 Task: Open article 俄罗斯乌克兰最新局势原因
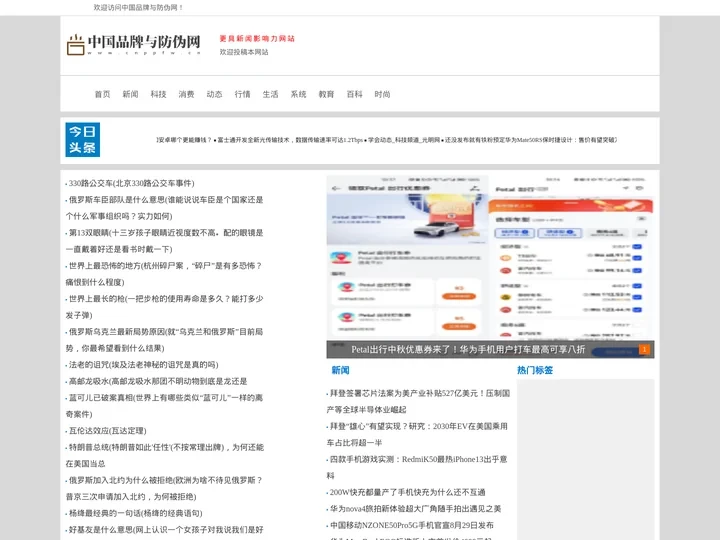[x=164, y=340]
